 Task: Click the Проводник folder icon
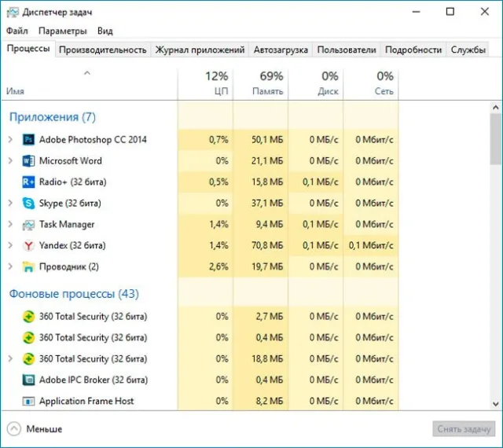[x=28, y=266]
